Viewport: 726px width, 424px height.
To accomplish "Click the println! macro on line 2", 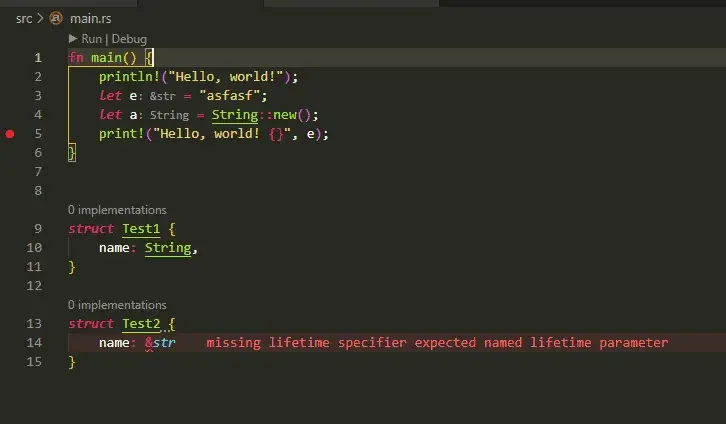I will coord(129,76).
